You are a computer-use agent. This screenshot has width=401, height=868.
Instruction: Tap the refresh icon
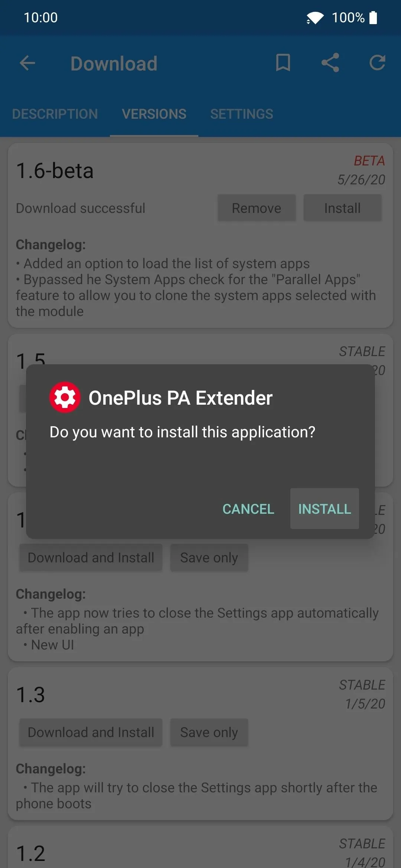377,62
